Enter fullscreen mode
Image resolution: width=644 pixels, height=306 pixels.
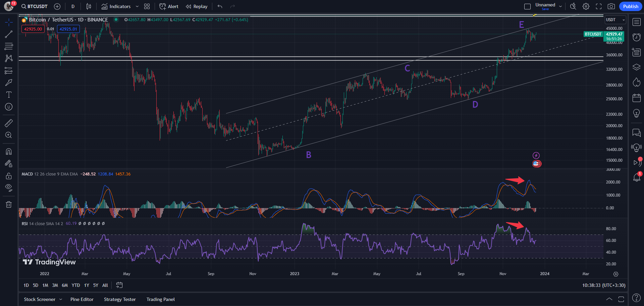pyautogui.click(x=599, y=6)
